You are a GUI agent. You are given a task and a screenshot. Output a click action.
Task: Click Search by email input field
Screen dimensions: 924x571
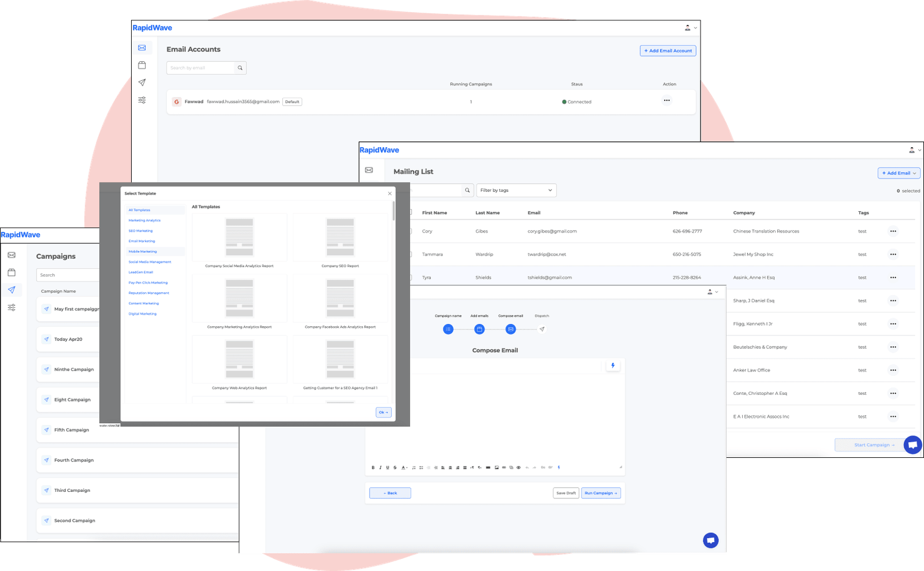[201, 68]
